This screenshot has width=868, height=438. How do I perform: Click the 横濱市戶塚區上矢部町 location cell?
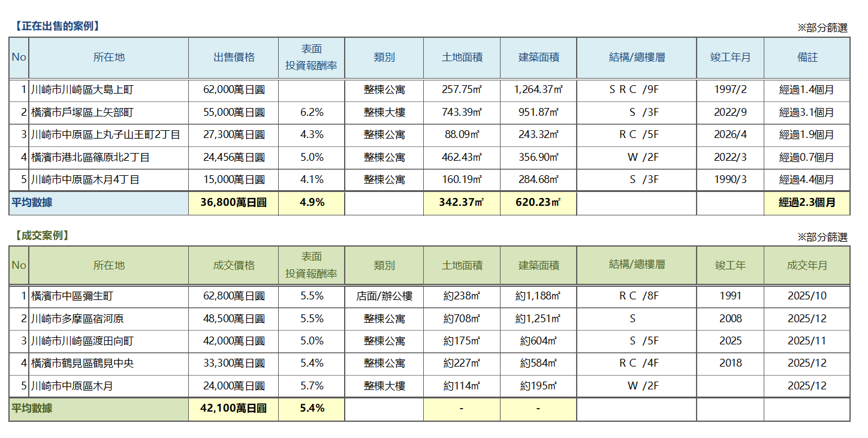click(83, 112)
